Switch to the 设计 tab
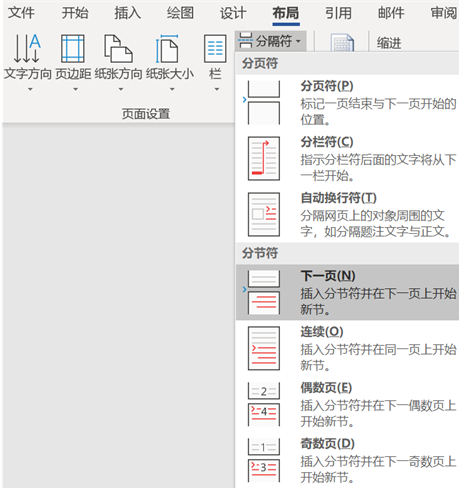Viewport: 459px width, 488px height. click(233, 13)
